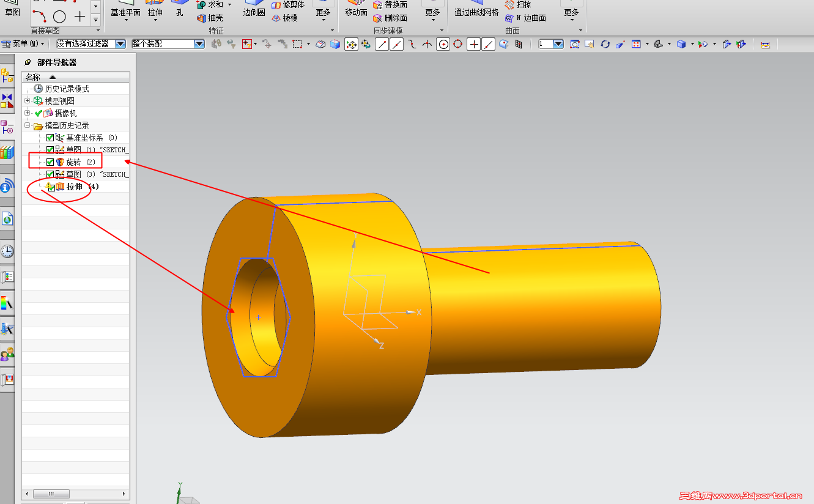Toggle the arc center snap point
The height and width of the screenshot is (504, 814).
(x=443, y=44)
